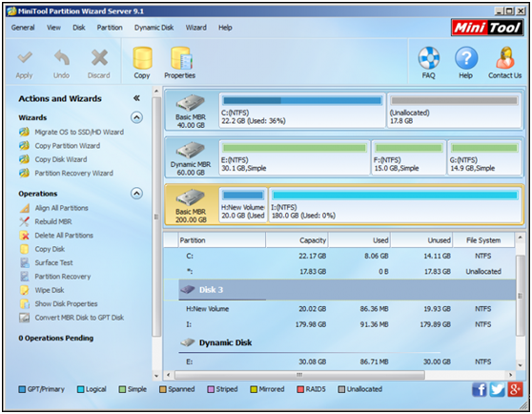This screenshot has height=414, width=532.
Task: Select the Basic MBR 40.00 GB disk icon
Action: click(191, 103)
